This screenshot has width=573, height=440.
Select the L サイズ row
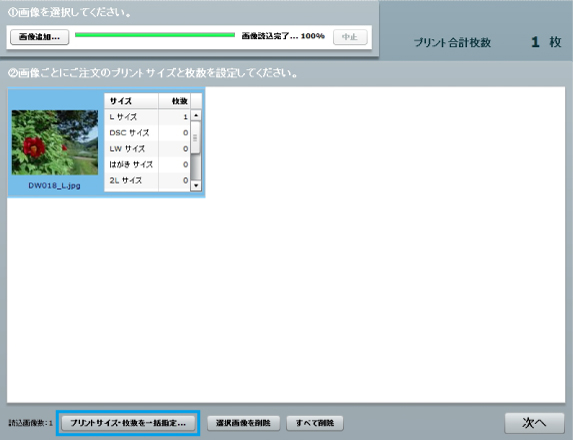[x=147, y=117]
